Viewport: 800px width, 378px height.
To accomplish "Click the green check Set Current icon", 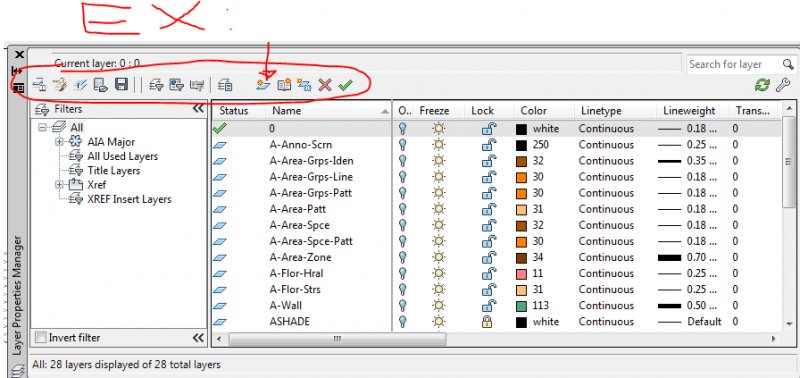I will [345, 85].
